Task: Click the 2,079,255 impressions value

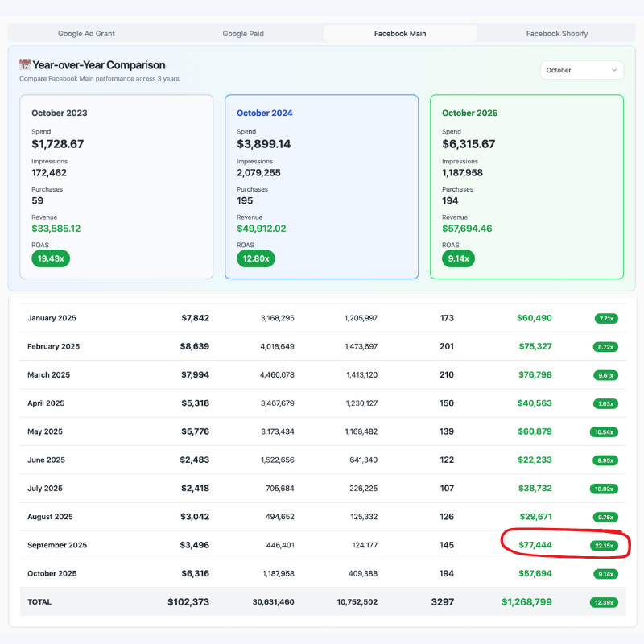Action: (x=258, y=173)
